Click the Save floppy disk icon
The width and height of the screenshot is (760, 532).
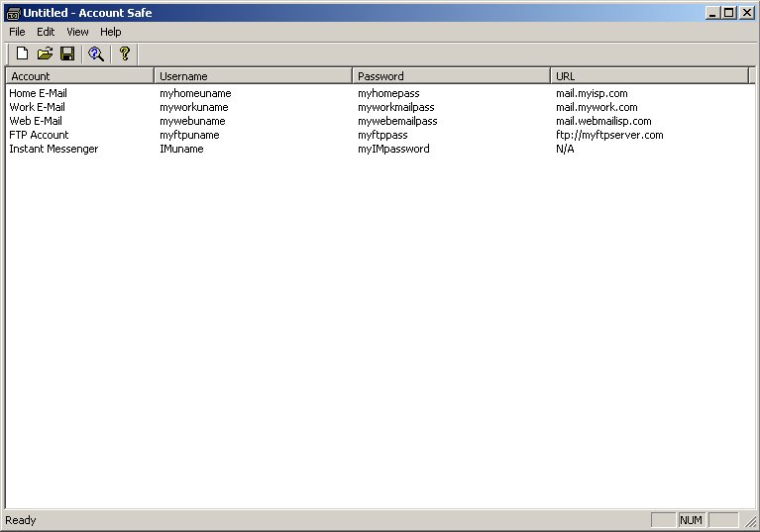[67, 53]
